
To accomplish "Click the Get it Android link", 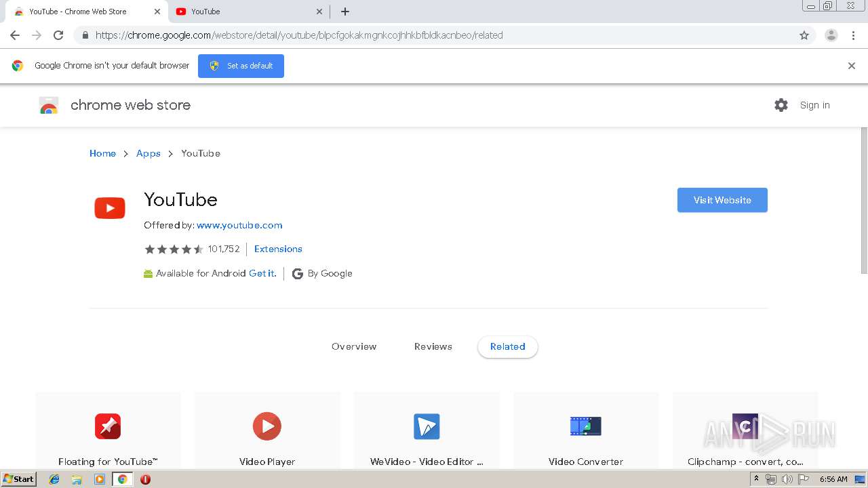I will pyautogui.click(x=262, y=273).
